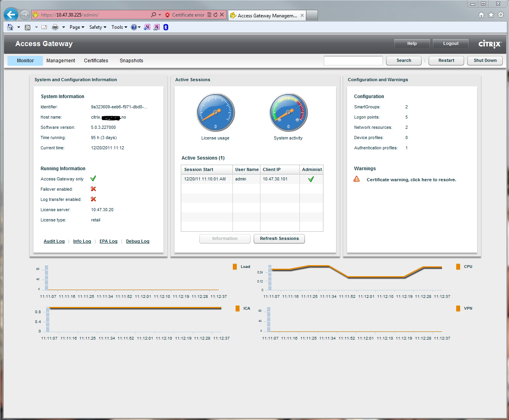Click the Bluetooth icon in command bar
Viewport: 509px width, 420px height.
pyautogui.click(x=166, y=27)
